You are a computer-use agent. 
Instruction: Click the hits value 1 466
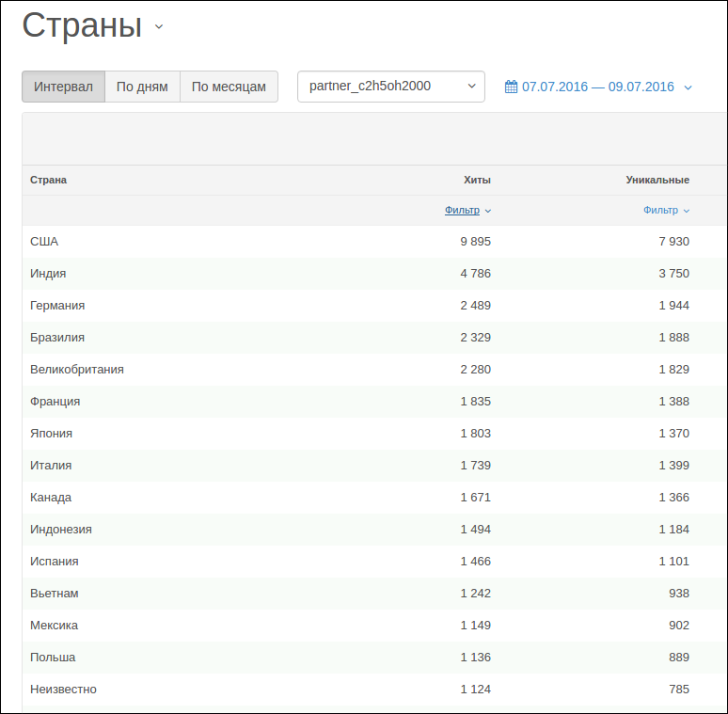(x=475, y=562)
